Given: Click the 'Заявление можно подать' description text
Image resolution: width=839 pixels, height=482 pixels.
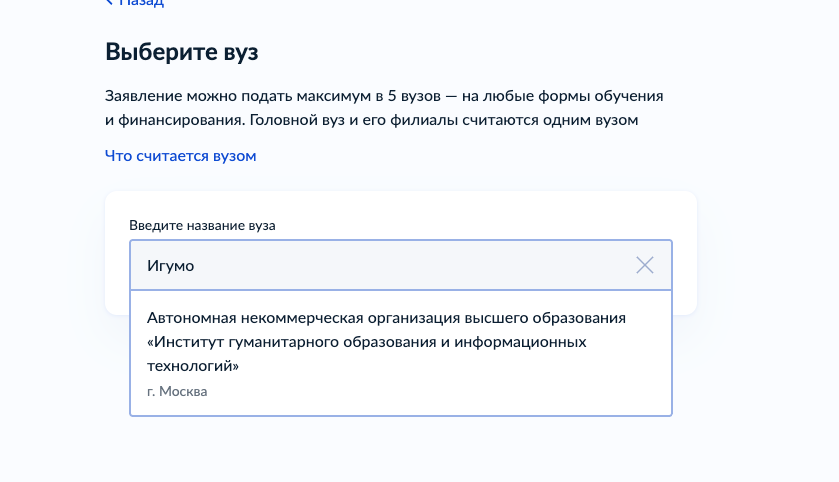Looking at the screenshot, I should (x=384, y=108).
